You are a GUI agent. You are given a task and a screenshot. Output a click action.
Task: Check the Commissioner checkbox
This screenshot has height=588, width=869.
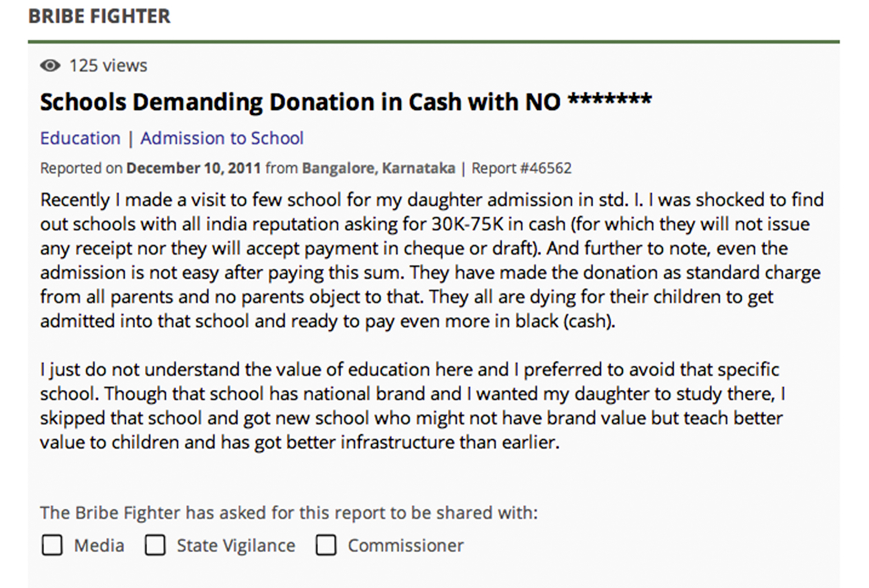tap(326, 545)
